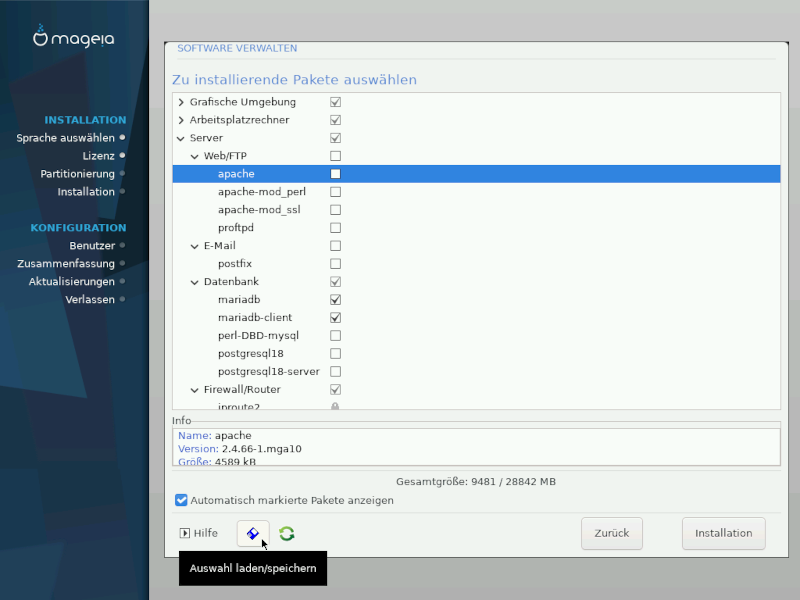Viewport: 800px width, 600px height.
Task: Toggle 'Automatisch markierte Pakete anzeigen' checkbox
Action: pyautogui.click(x=181, y=500)
